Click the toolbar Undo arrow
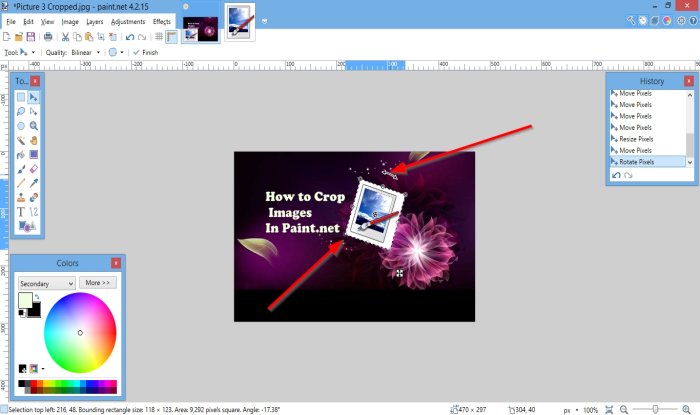Screen dimensions: 700x415 130,37
